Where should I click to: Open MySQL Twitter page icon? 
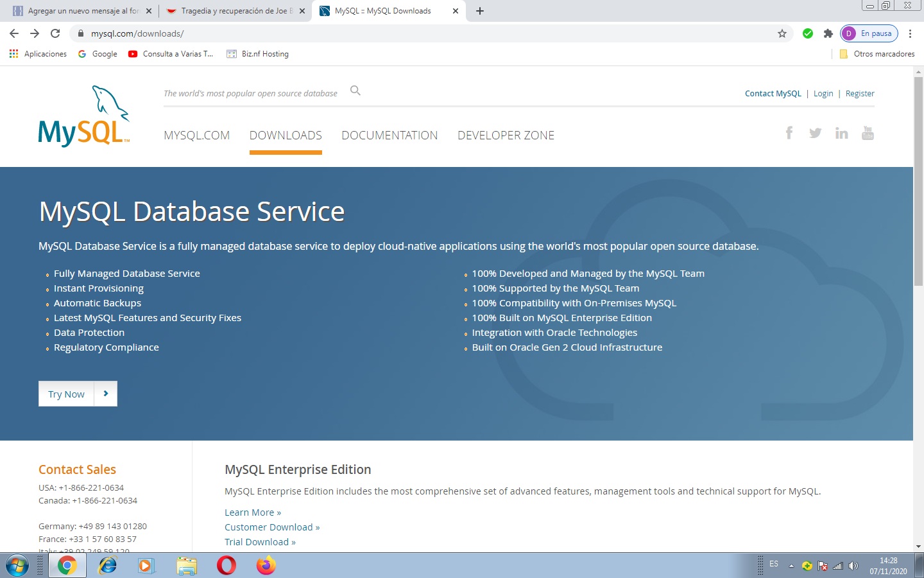tap(815, 133)
